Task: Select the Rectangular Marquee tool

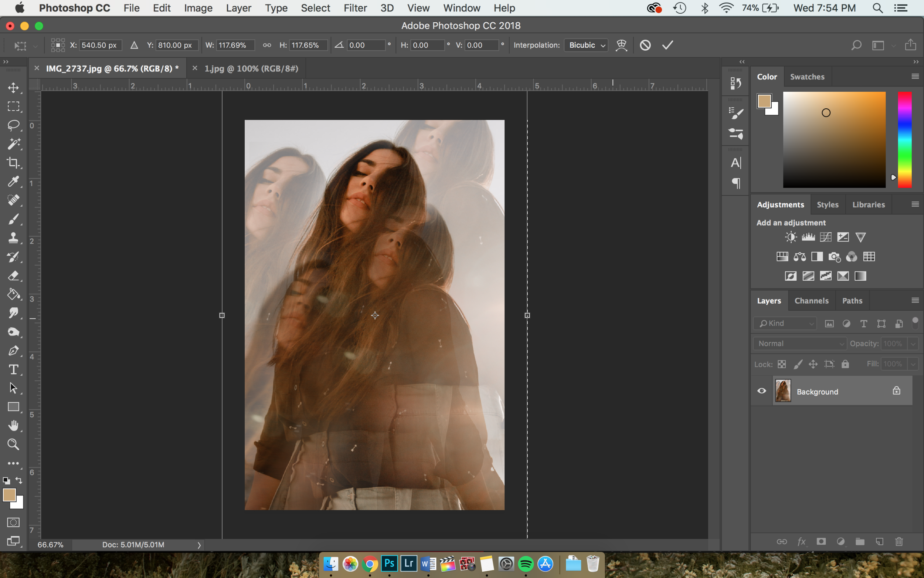Action: point(13,106)
